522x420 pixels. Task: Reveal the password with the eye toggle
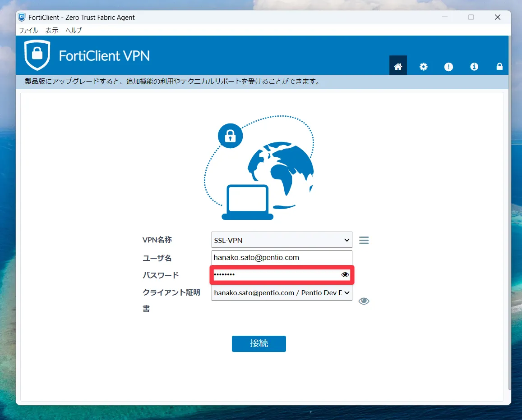[x=345, y=274]
